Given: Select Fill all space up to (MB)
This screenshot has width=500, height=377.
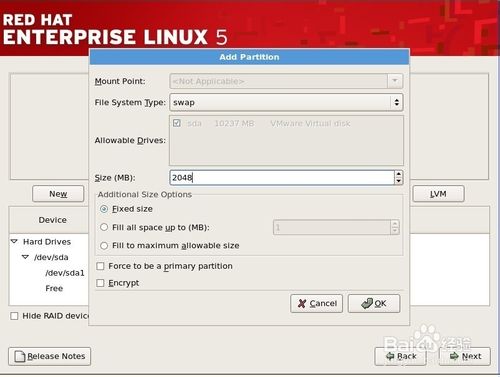Looking at the screenshot, I should (x=104, y=227).
